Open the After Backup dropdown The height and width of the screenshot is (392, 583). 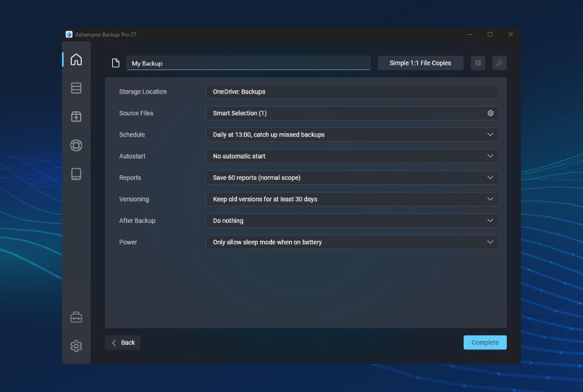pyautogui.click(x=491, y=220)
